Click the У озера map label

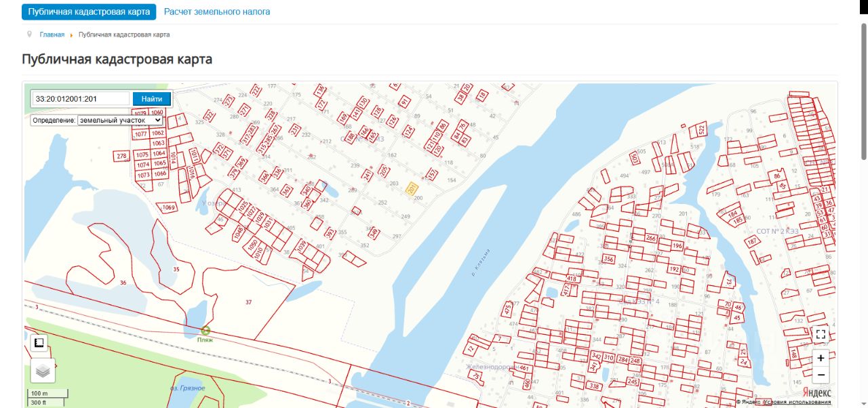(x=213, y=203)
